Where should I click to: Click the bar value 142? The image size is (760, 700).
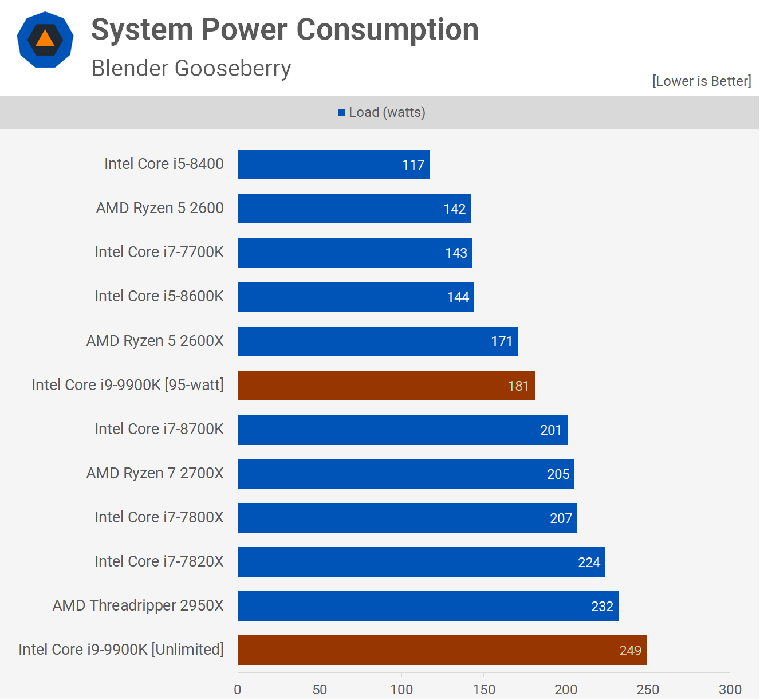tap(455, 209)
